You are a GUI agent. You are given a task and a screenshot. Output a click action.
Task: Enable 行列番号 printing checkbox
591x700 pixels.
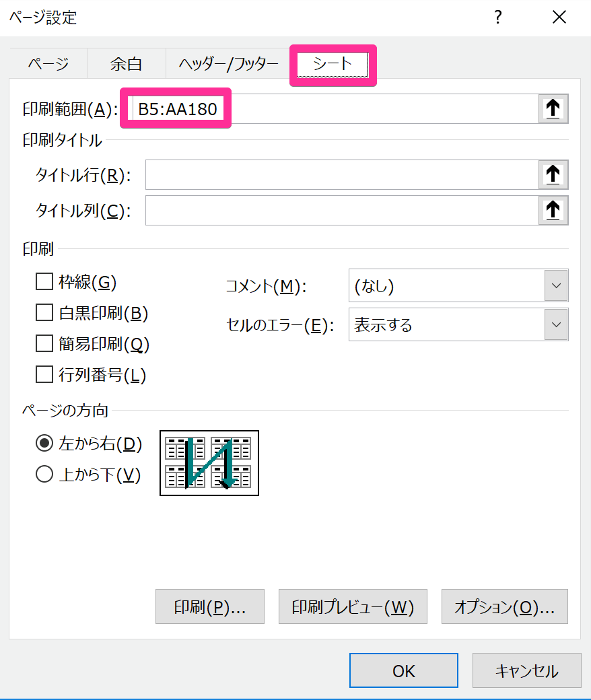[x=44, y=374]
